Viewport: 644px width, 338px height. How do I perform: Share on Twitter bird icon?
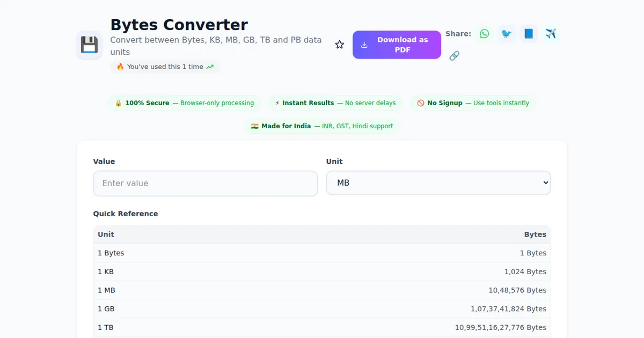506,34
